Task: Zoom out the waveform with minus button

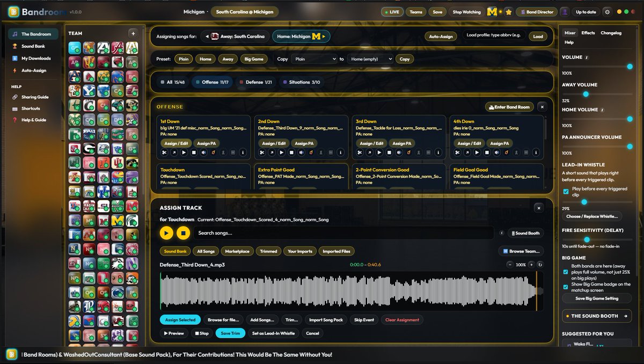Action: (510, 265)
